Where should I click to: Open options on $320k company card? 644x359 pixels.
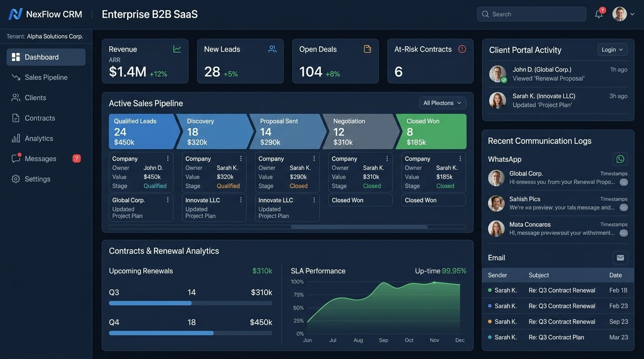tap(241, 158)
